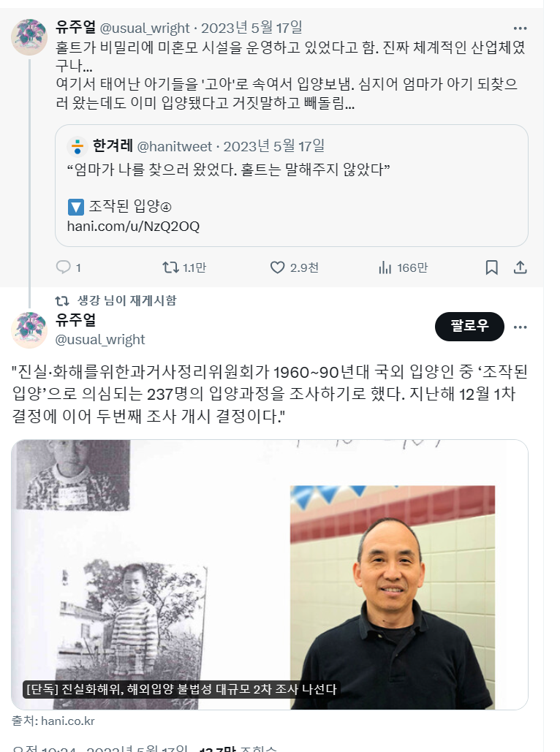Open more options on first tweet
The height and width of the screenshot is (752, 560).
pyautogui.click(x=521, y=29)
